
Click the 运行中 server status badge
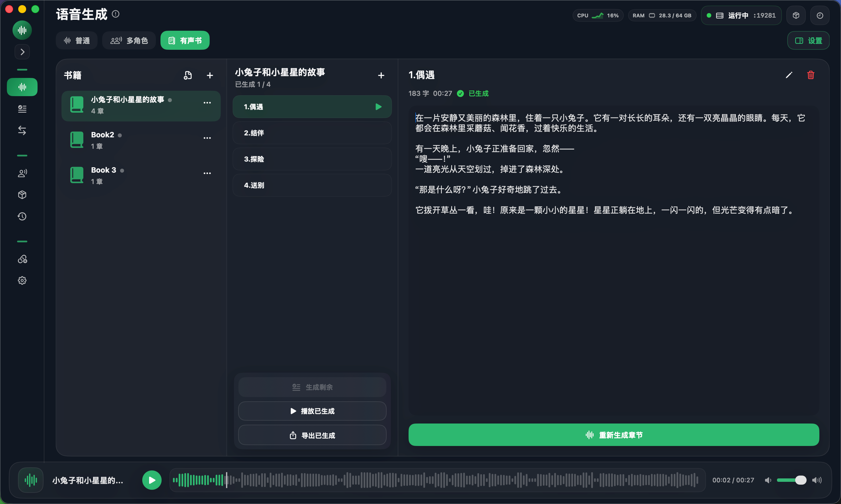click(x=741, y=16)
